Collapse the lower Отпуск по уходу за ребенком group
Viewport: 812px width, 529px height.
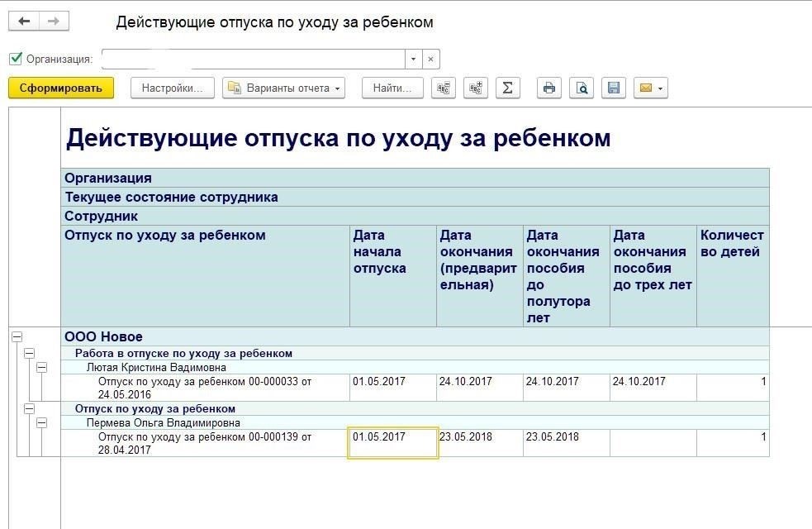30,409
